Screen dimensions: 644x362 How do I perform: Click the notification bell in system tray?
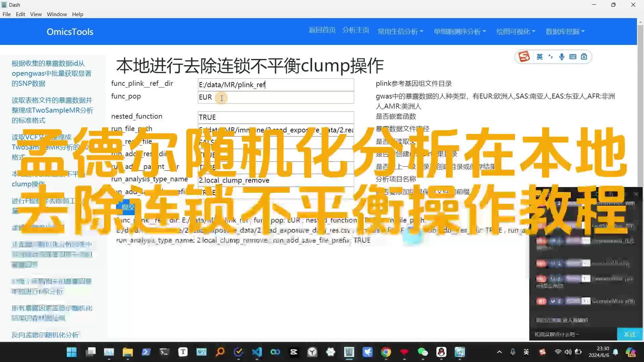pos(615,352)
